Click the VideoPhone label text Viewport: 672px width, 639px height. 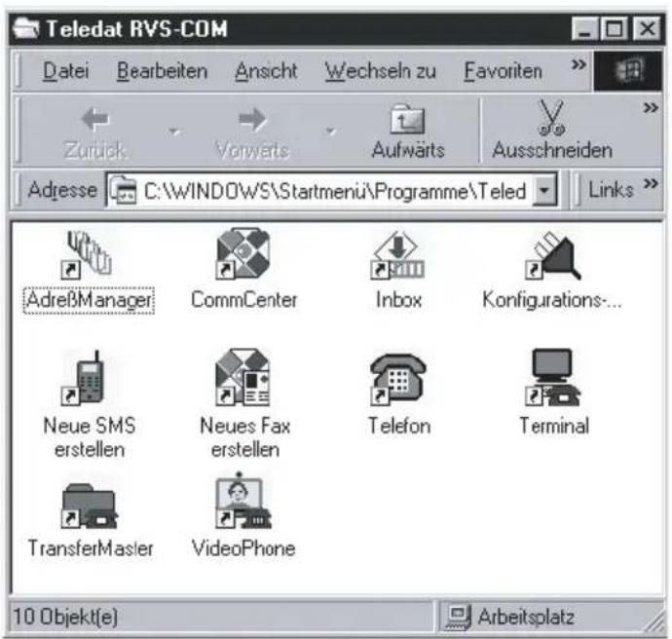point(243,548)
